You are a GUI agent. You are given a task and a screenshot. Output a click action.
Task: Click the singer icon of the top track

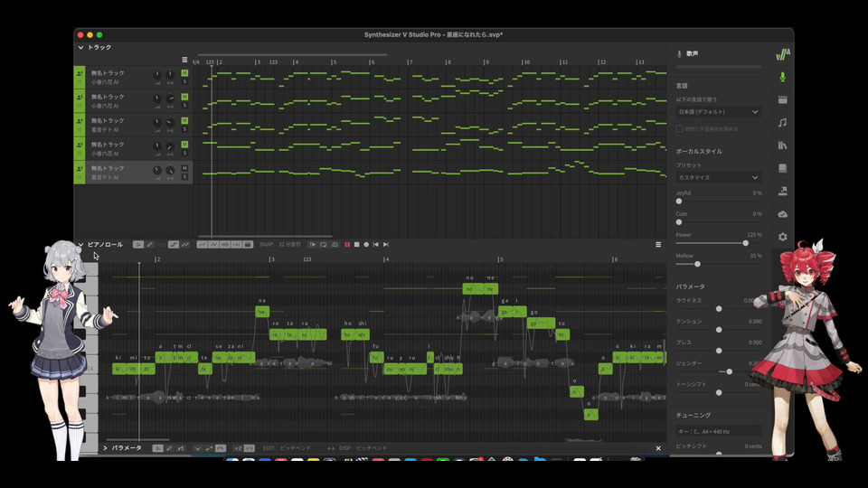(x=80, y=73)
